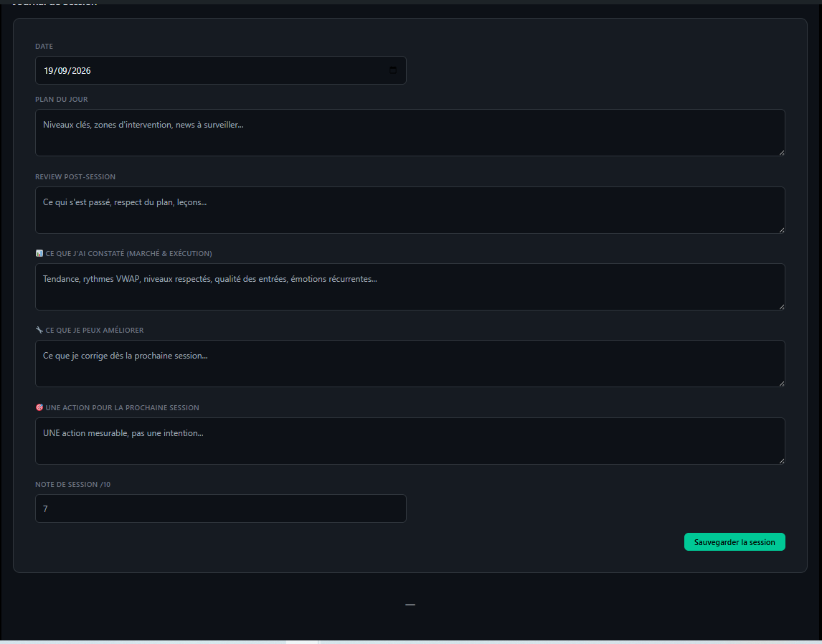
Task: Click the wrench icon beside améliorer label
Action: [x=39, y=330]
